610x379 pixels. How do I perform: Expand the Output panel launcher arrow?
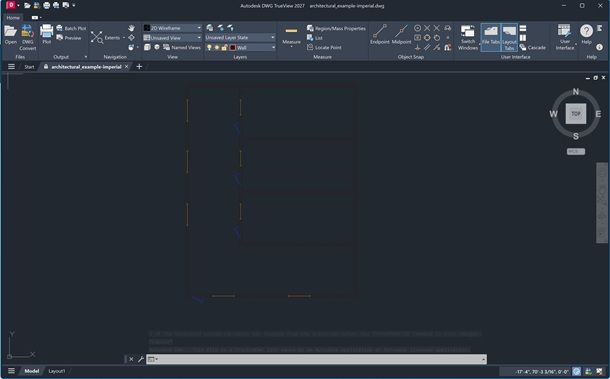point(86,57)
